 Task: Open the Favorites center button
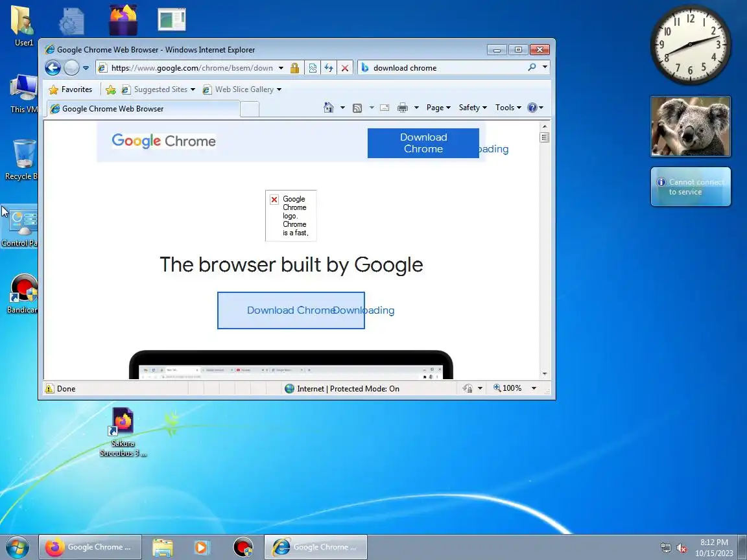71,89
